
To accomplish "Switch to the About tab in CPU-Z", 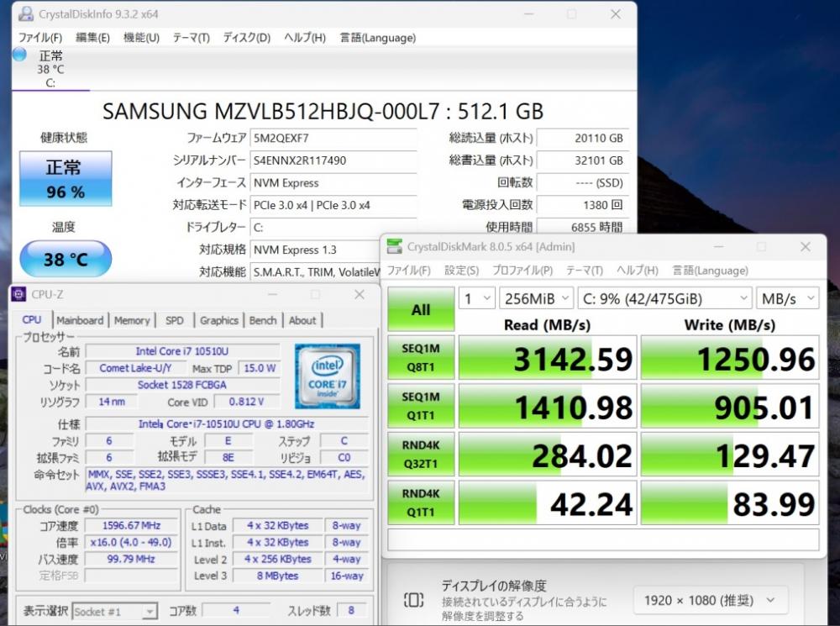I will tap(302, 320).
